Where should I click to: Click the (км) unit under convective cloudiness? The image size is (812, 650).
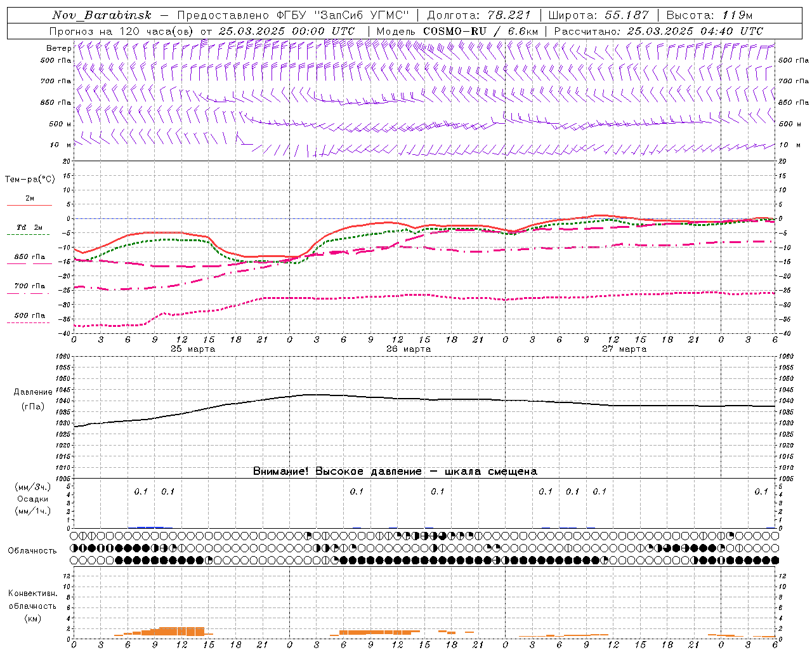pos(33,618)
